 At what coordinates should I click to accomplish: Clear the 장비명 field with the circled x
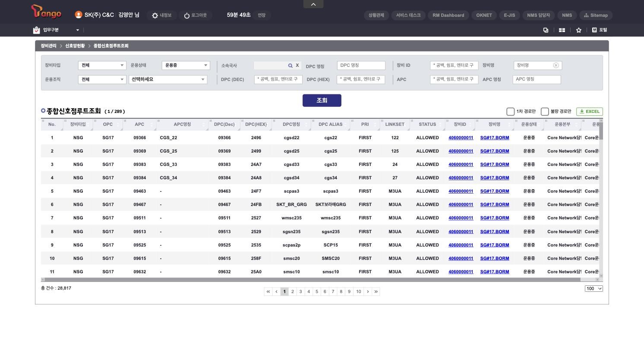556,66
